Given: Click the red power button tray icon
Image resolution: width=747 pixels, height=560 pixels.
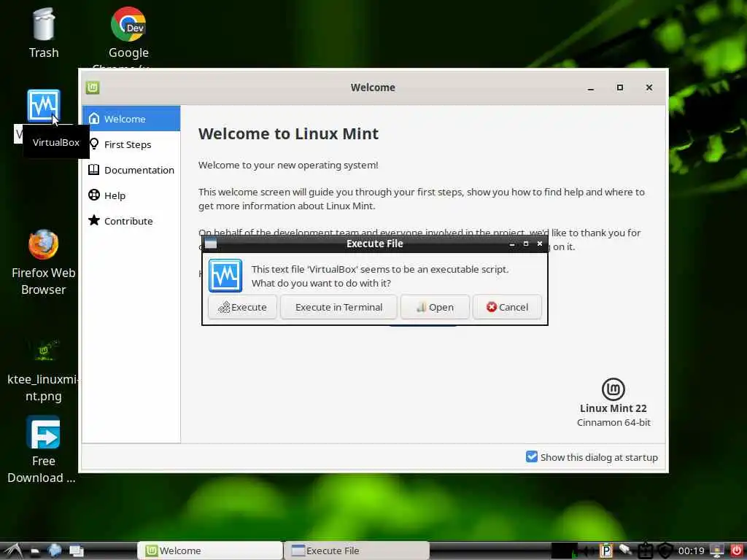Looking at the screenshot, I should (736, 551).
